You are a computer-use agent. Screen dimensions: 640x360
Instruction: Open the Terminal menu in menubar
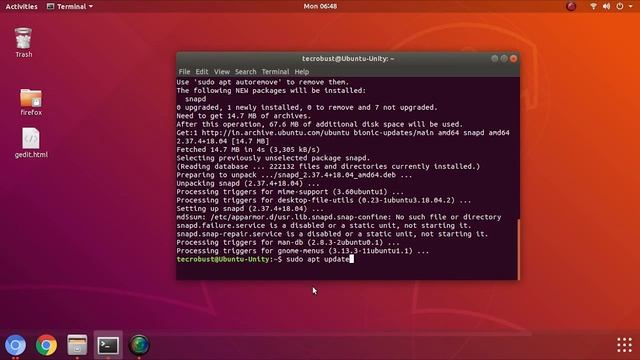(275, 71)
